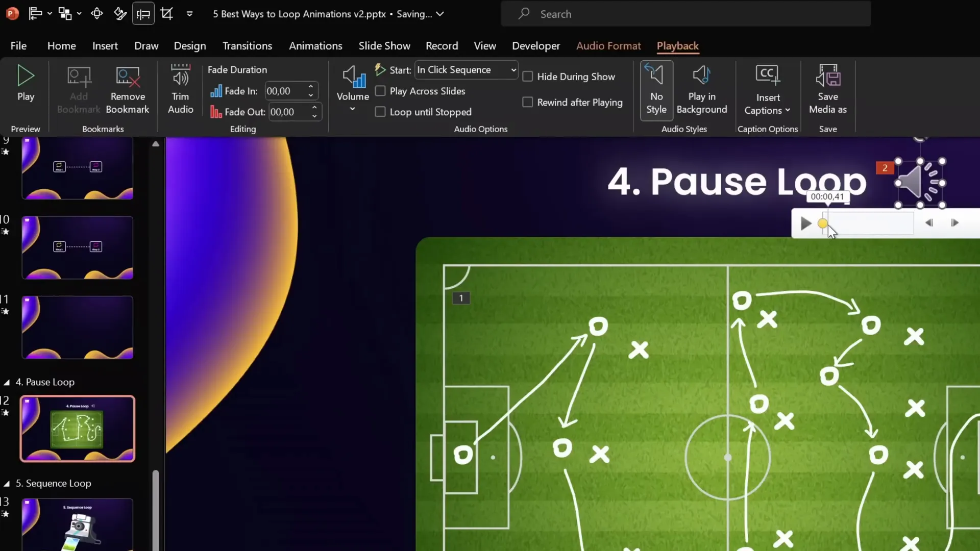The height and width of the screenshot is (551, 980).
Task: Move forward 0.25 seconds on audio bar
Action: click(x=954, y=223)
